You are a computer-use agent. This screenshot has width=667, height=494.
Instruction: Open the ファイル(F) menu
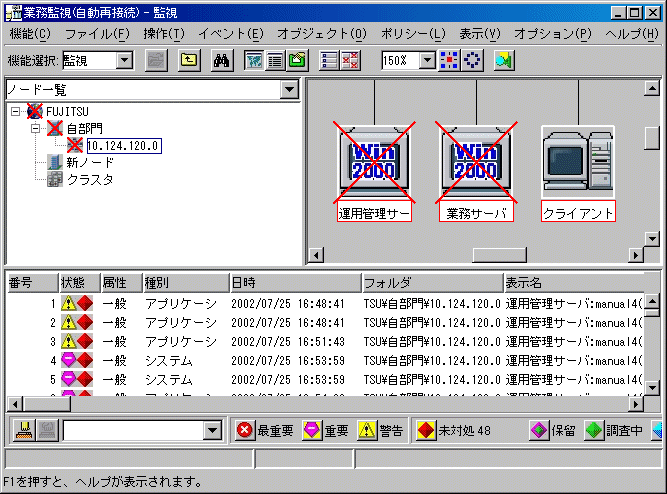pos(97,34)
